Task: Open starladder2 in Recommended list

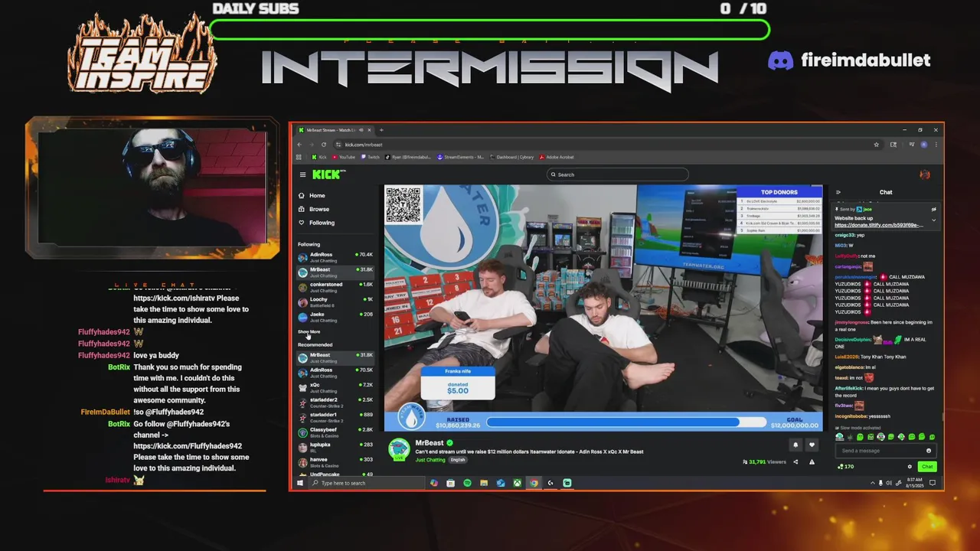Action: coord(335,403)
